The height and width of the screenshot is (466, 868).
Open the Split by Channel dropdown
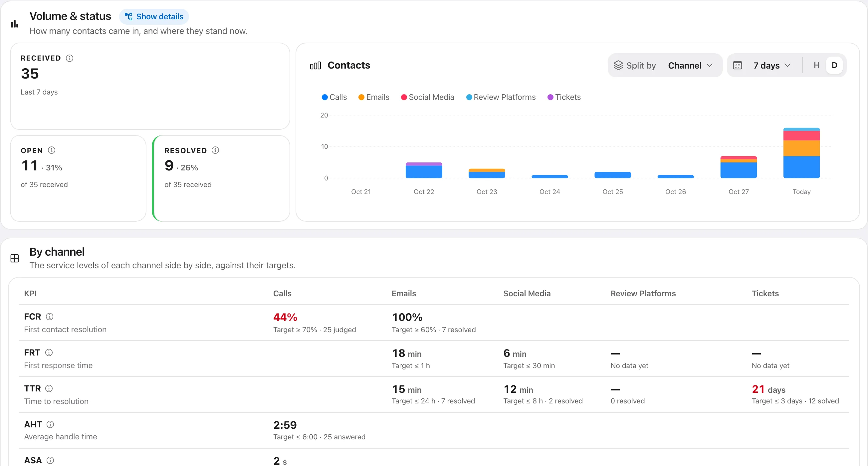point(665,65)
